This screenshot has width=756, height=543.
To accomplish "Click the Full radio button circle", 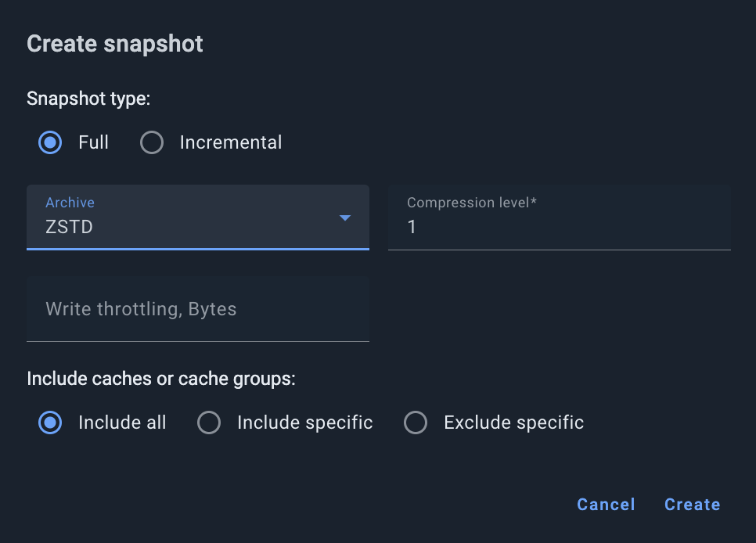I will (x=49, y=142).
